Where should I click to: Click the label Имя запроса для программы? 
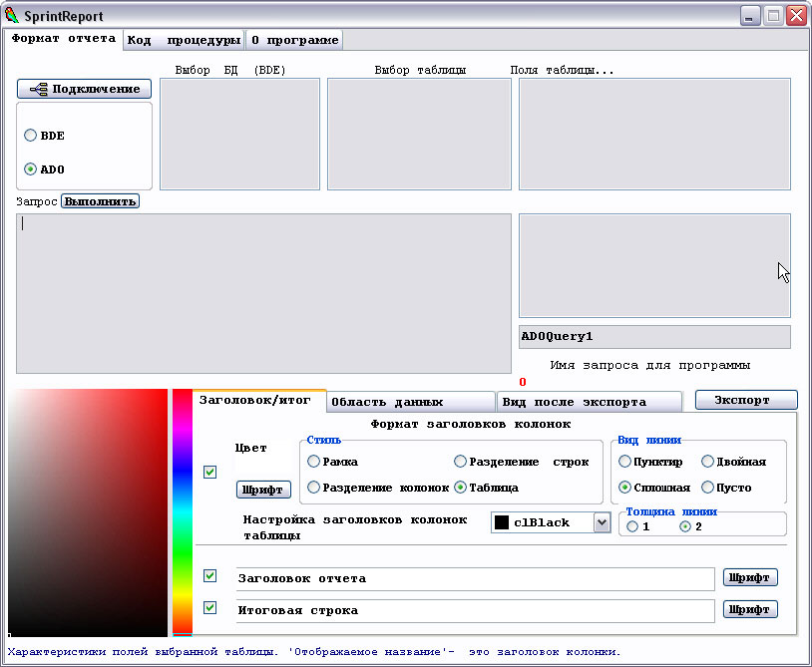(650, 365)
